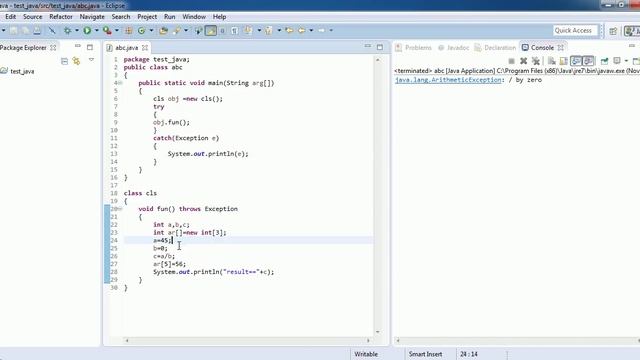The width and height of the screenshot is (640, 360).
Task: Open the Run dropdown arrow
Action: pos(97,30)
